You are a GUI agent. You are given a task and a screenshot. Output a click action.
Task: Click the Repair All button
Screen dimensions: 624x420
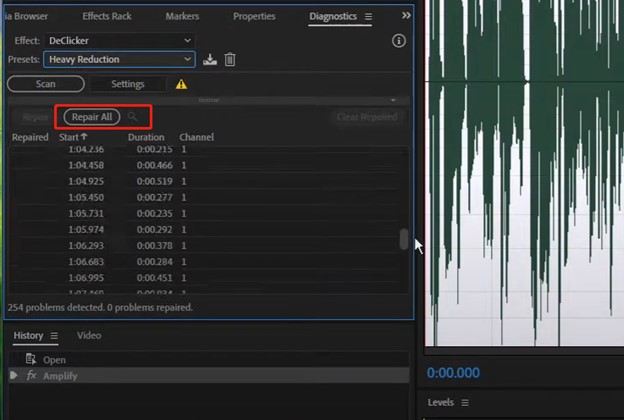pyautogui.click(x=92, y=117)
